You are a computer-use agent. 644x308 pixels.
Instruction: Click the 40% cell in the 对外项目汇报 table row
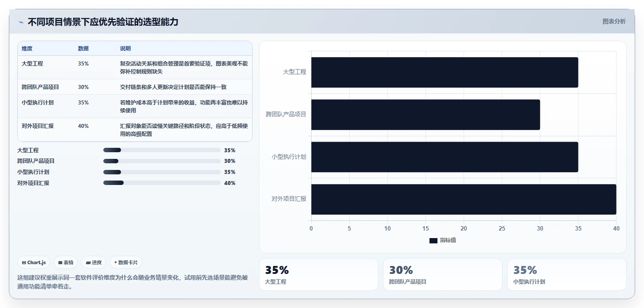83,126
